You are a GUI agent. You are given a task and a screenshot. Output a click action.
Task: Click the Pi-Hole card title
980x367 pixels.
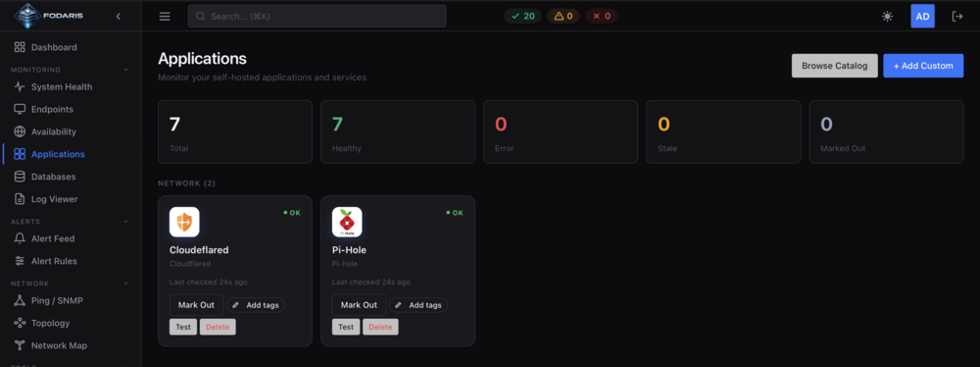point(349,250)
